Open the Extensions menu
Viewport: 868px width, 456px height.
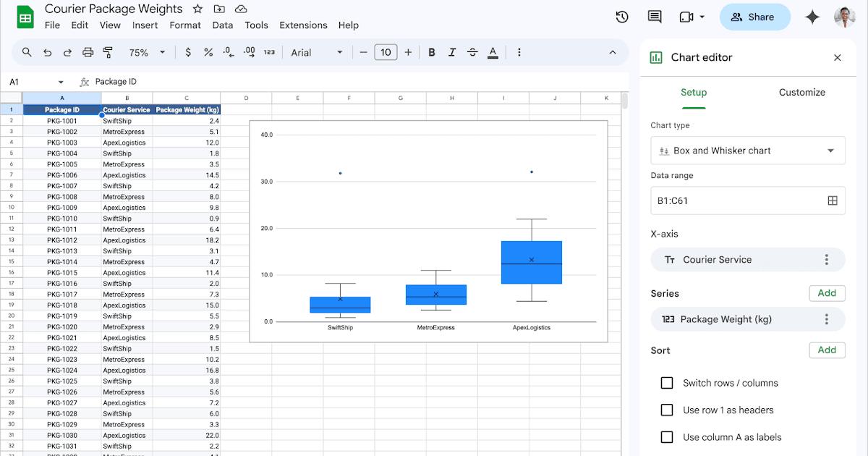pos(304,25)
